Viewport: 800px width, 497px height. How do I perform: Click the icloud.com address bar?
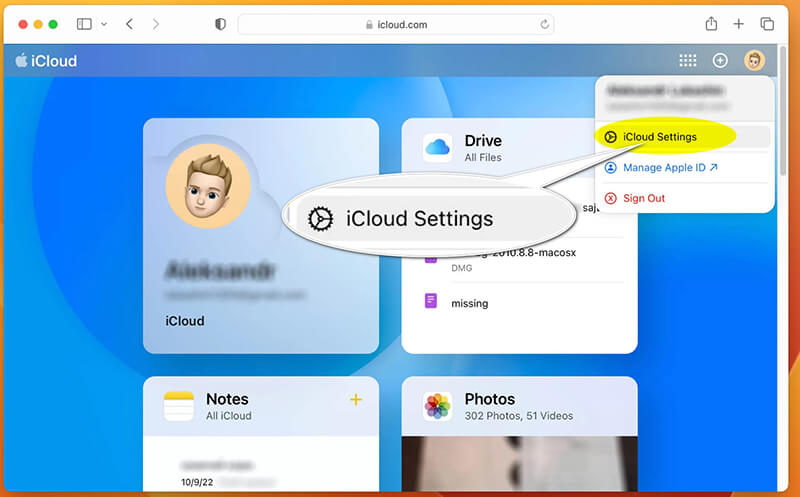396,24
